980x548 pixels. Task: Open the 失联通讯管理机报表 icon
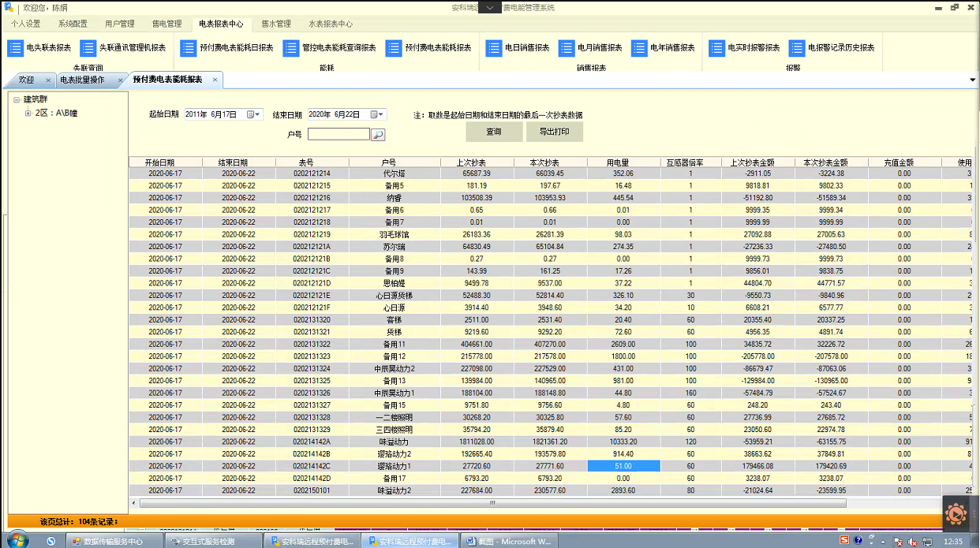[88, 48]
